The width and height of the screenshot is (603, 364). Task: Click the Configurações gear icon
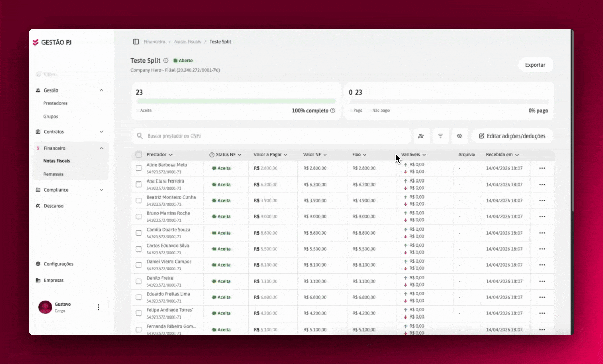point(38,264)
